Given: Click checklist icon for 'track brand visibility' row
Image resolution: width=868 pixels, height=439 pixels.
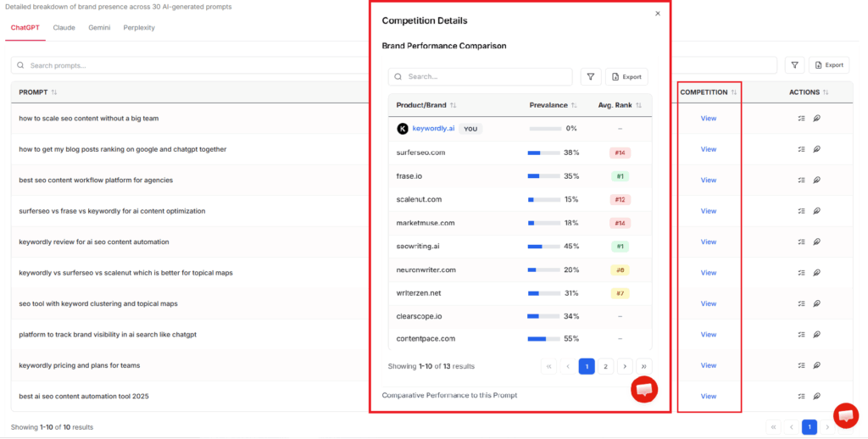Looking at the screenshot, I should (802, 335).
